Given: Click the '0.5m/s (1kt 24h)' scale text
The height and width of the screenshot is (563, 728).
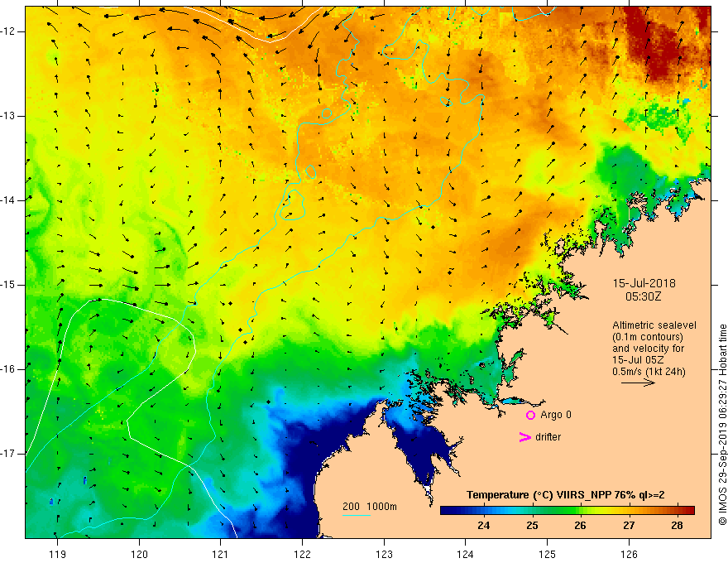Looking at the screenshot, I should (649, 372).
